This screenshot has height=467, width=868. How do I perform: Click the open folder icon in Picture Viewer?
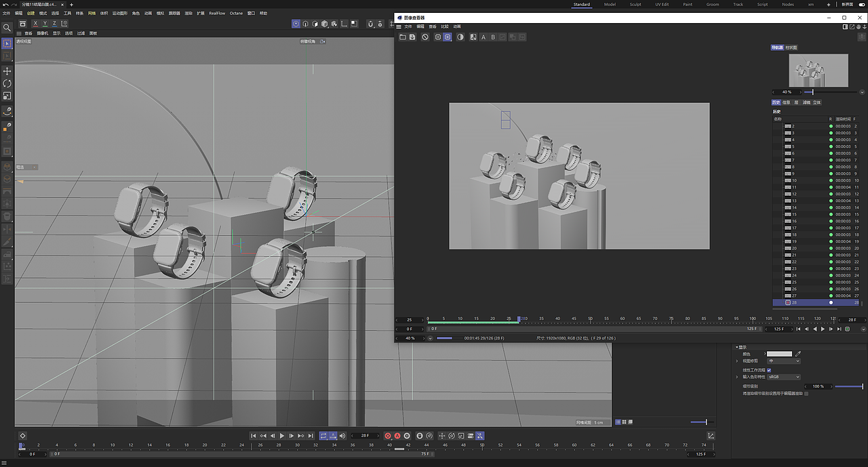(x=402, y=37)
